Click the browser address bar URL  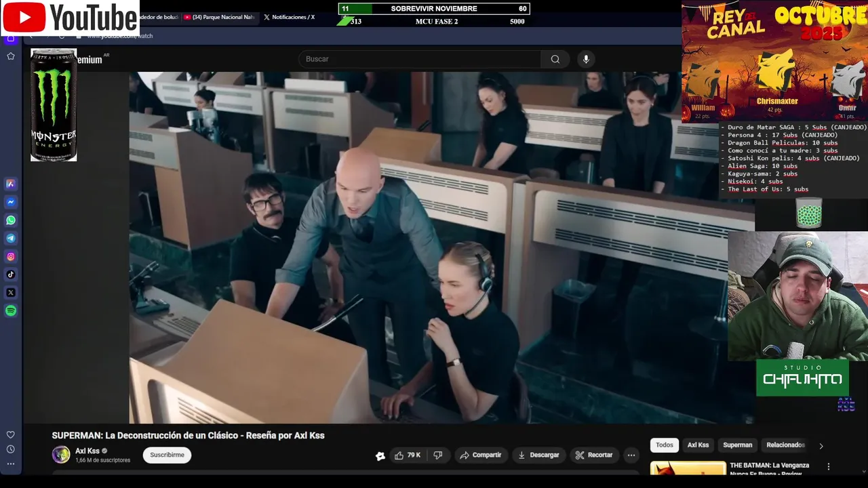[120, 35]
